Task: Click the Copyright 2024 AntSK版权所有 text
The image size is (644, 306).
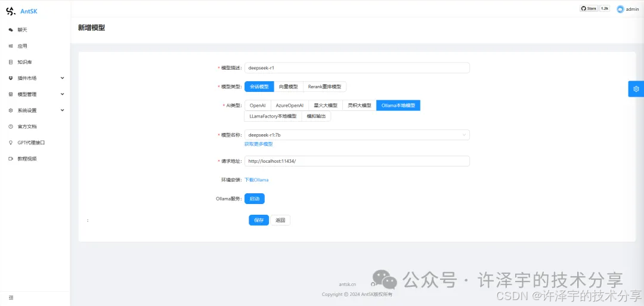Action: coord(357,295)
